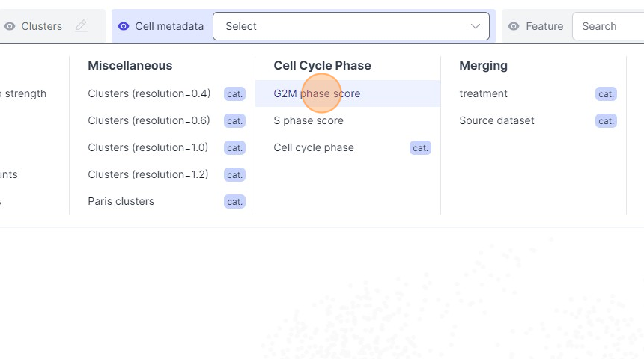Select the Source dataset option

coord(496,120)
